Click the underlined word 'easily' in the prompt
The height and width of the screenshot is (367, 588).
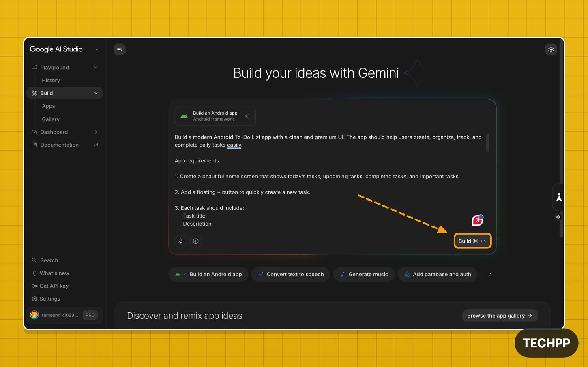click(234, 145)
